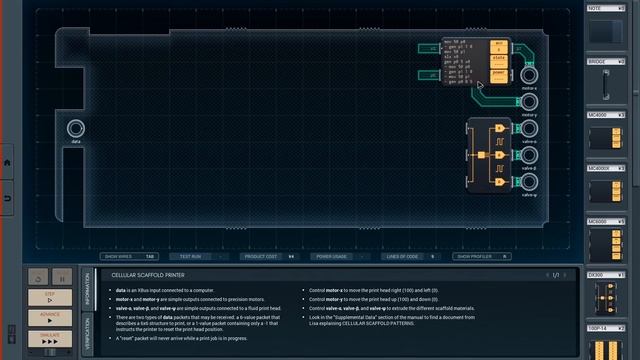This screenshot has height=360, width=640.
Task: Click the parts tray scrollbar
Action: (x=636, y=94)
